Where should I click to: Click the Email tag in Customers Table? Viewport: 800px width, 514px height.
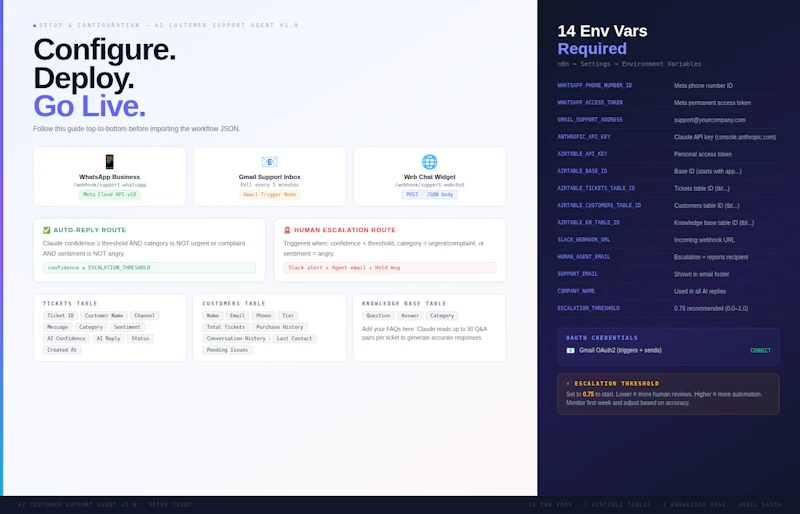[237, 315]
